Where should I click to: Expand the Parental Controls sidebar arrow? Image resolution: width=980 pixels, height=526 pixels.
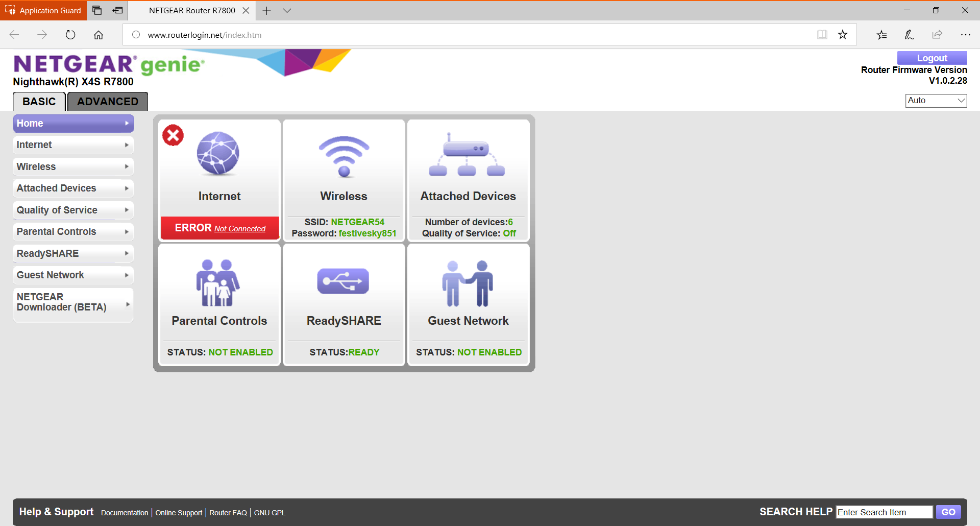coord(127,232)
